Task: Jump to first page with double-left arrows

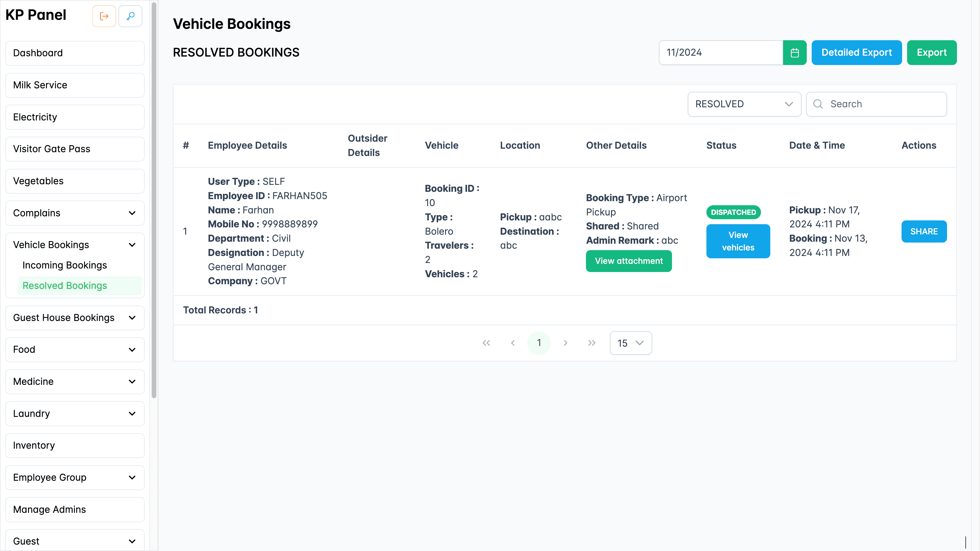Action: pos(487,343)
